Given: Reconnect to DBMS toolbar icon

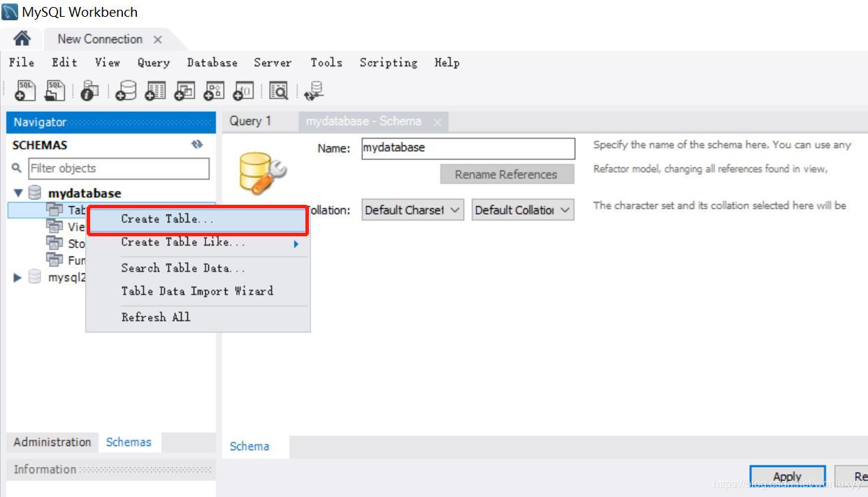Looking at the screenshot, I should coord(314,90).
